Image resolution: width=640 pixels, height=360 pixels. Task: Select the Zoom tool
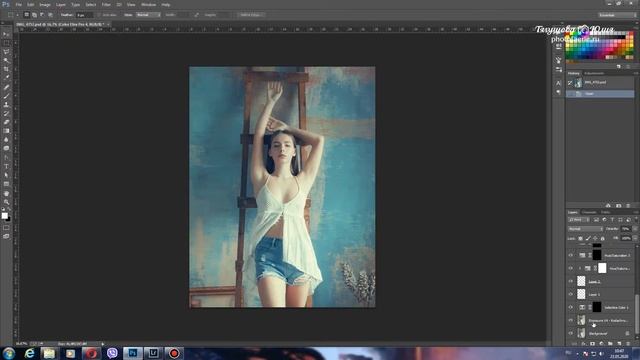(6, 202)
